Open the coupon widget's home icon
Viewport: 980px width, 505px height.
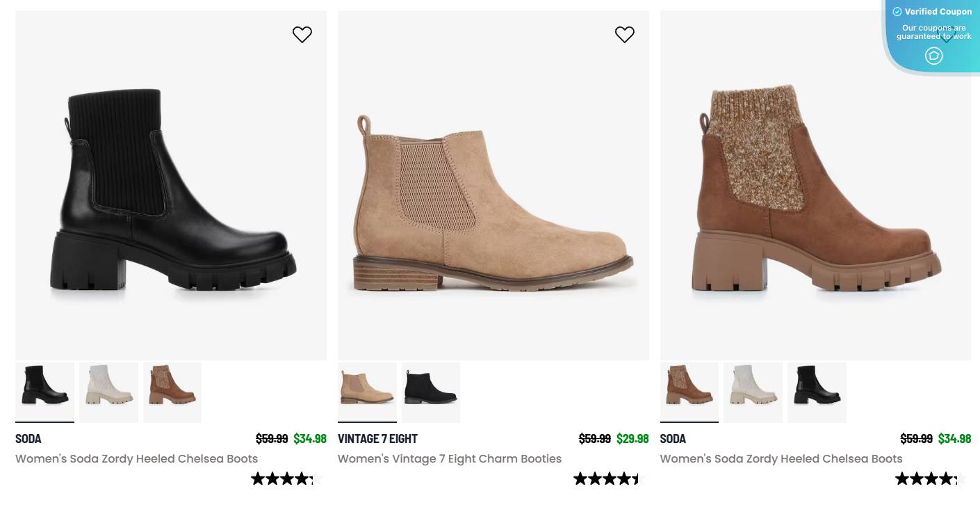tap(933, 56)
